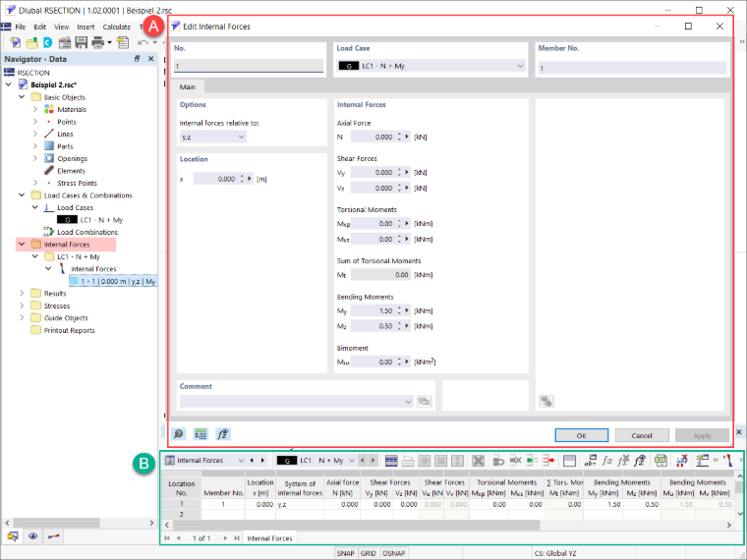This screenshot has height=560, width=747.
Task: Toggle GRID in status bar
Action: coord(369,553)
